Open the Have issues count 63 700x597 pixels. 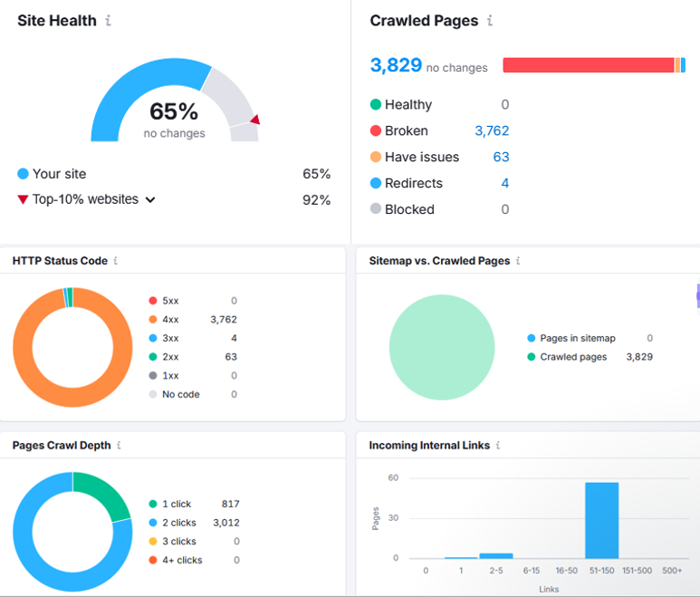pos(501,157)
